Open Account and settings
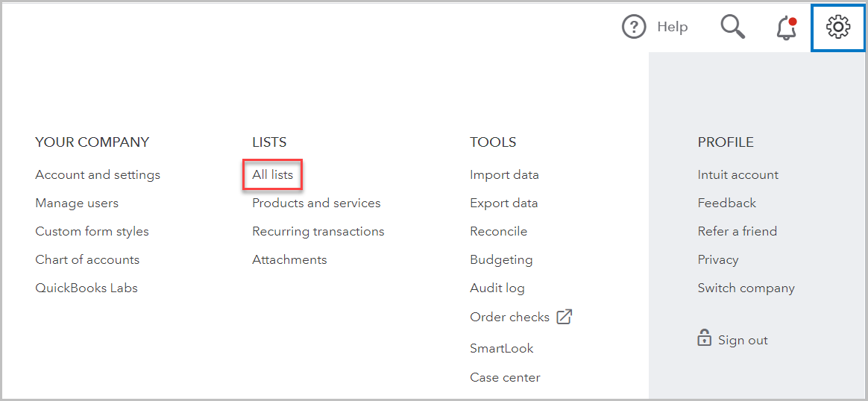868x401 pixels. (x=98, y=174)
